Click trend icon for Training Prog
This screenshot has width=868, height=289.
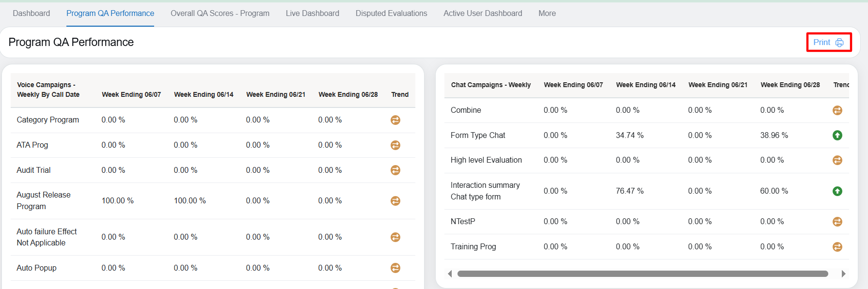837,247
